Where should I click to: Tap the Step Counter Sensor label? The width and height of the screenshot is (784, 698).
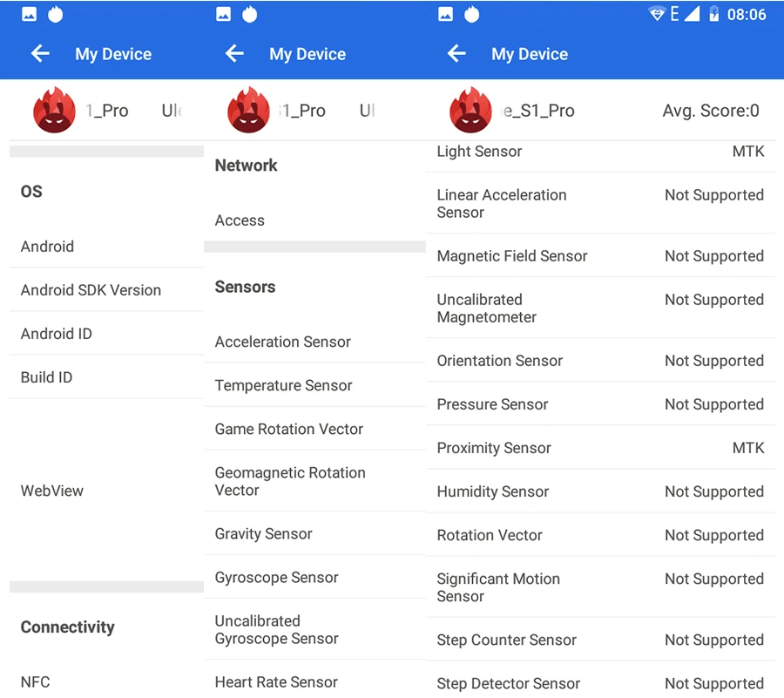tap(506, 640)
